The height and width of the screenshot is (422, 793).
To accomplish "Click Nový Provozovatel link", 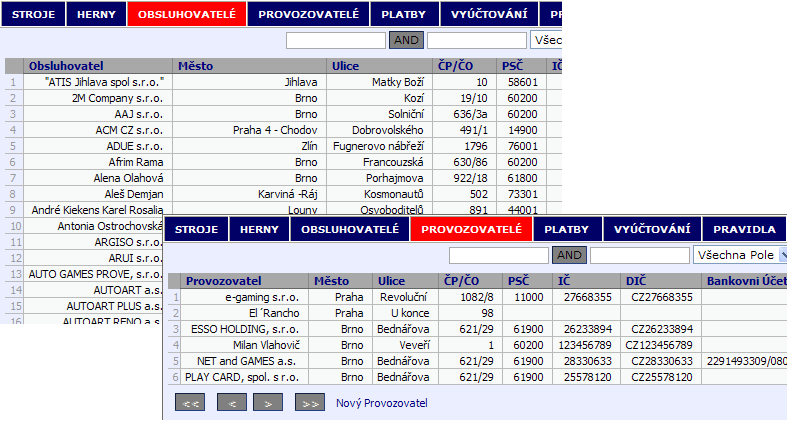I will 382,403.
